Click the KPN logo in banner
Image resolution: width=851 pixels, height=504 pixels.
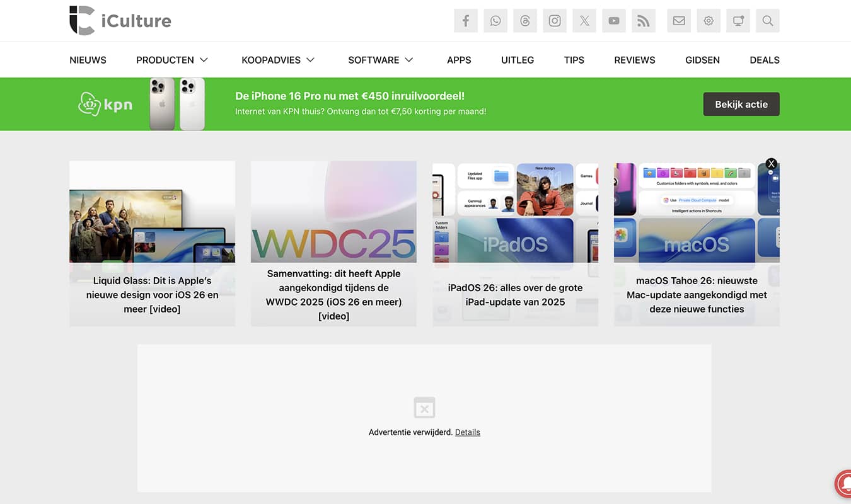(x=105, y=105)
